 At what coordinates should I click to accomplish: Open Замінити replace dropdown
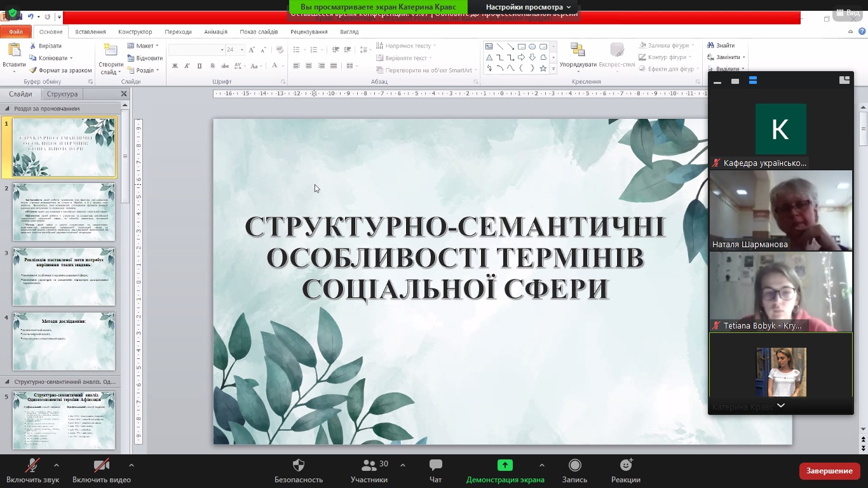coord(726,57)
